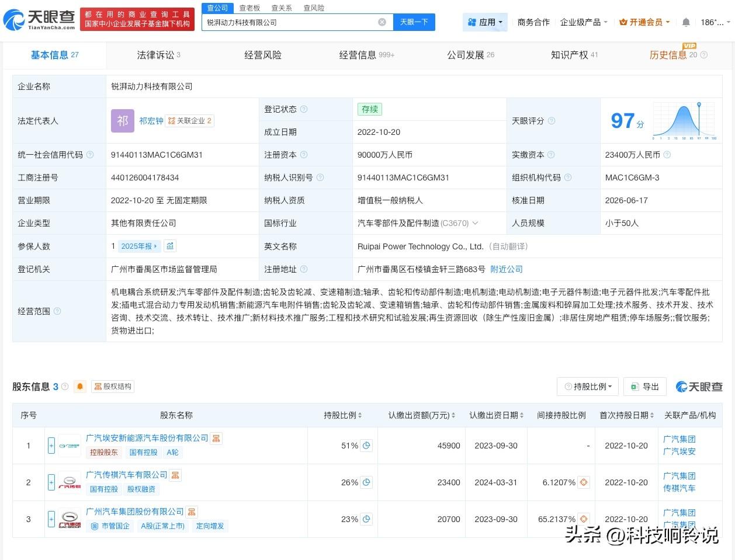Click help icon next to 登记状态
This screenshot has height=560, width=735.
coord(304,109)
